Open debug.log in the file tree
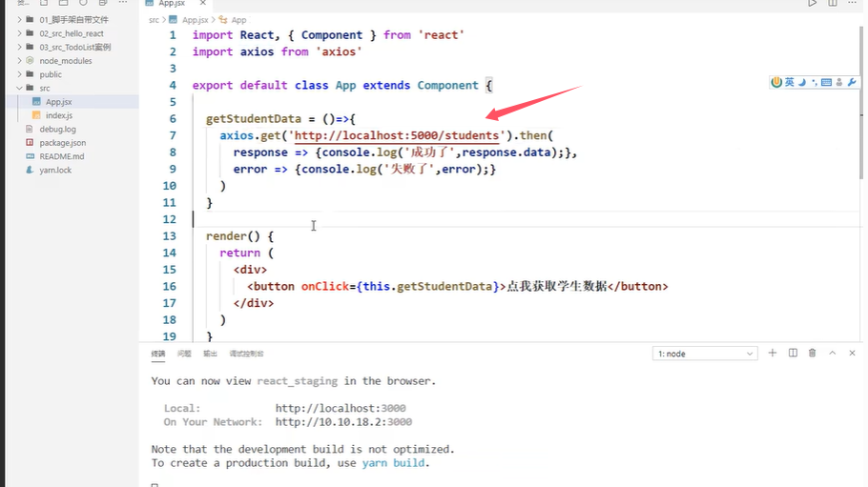 (57, 129)
